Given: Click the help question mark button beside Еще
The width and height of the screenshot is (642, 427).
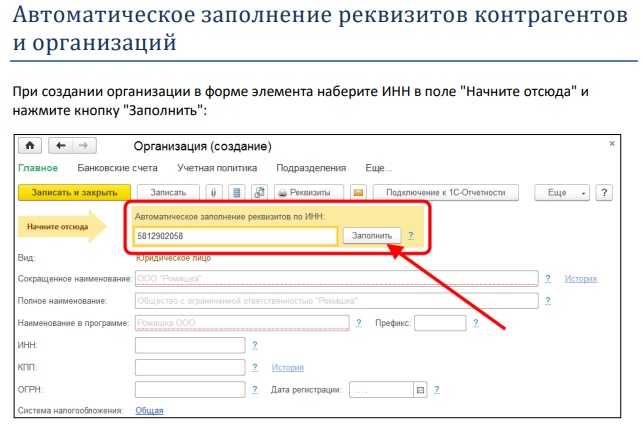Looking at the screenshot, I should [x=603, y=192].
